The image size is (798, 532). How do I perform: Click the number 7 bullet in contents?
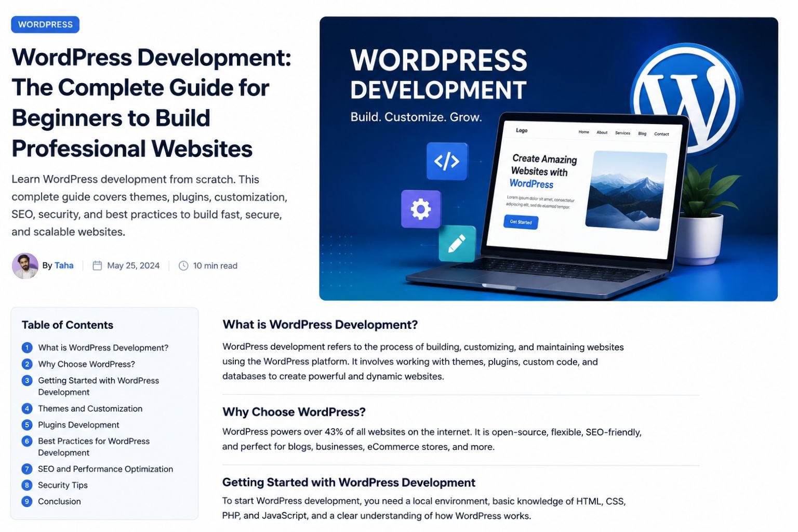coord(27,469)
